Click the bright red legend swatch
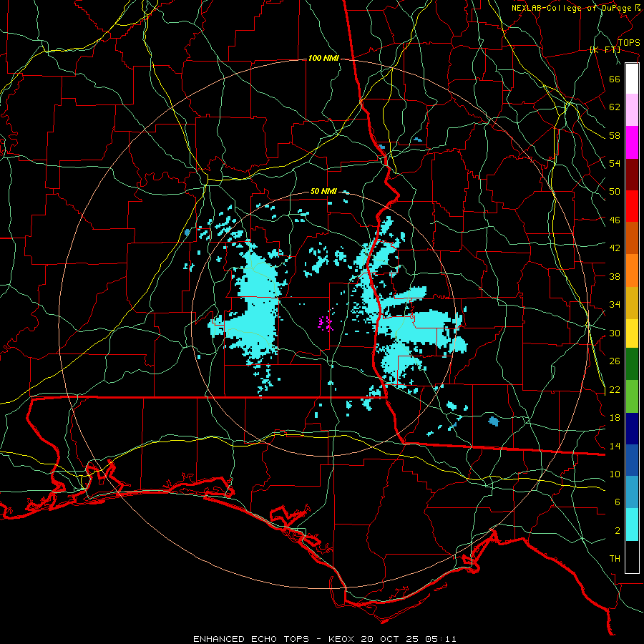Viewport: 644px width, 644px height. pos(632,206)
